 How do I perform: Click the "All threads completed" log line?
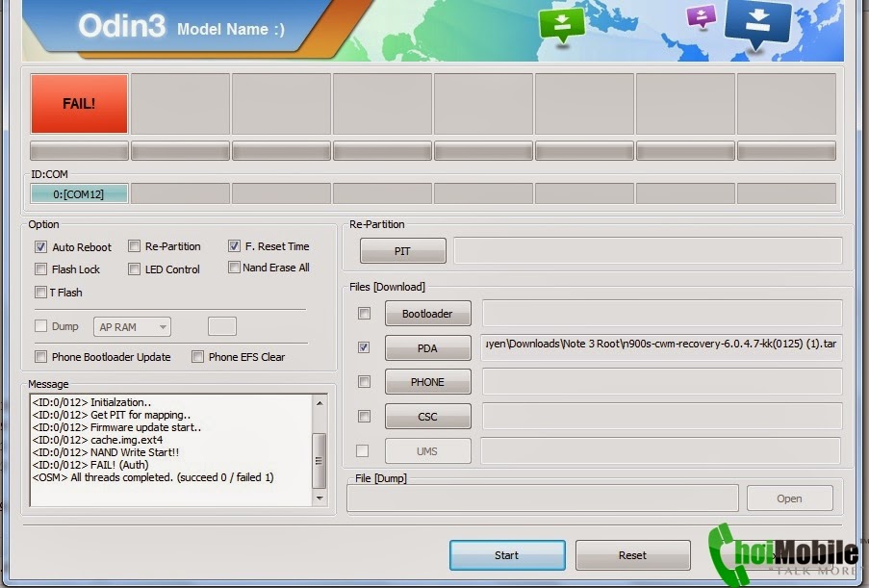[x=153, y=477]
